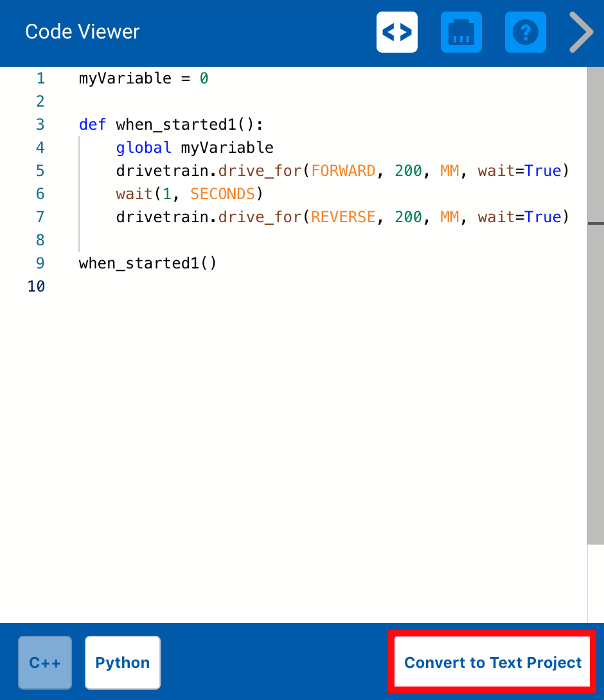Keep Python selected as code language
604x700 pixels.
(122, 662)
